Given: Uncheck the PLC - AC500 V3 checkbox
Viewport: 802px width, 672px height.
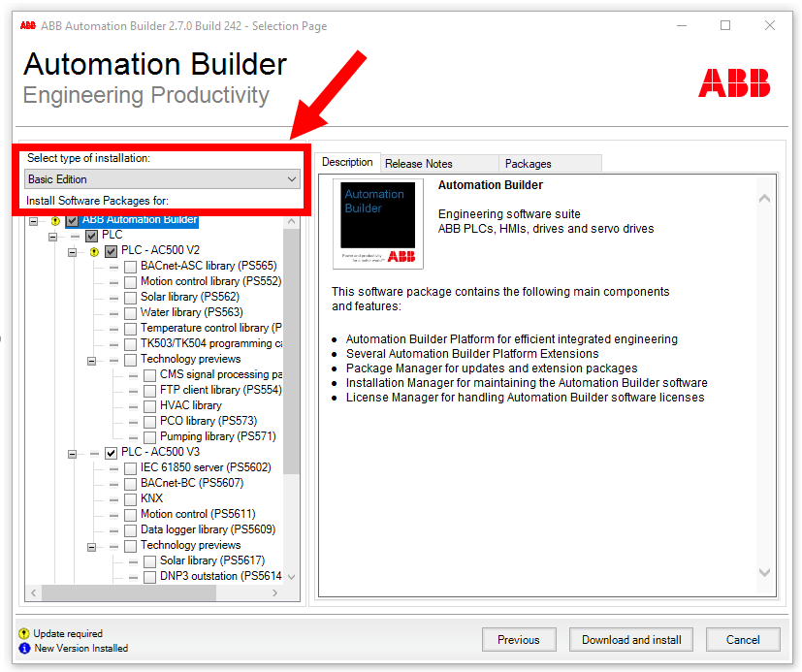Looking at the screenshot, I should [111, 453].
